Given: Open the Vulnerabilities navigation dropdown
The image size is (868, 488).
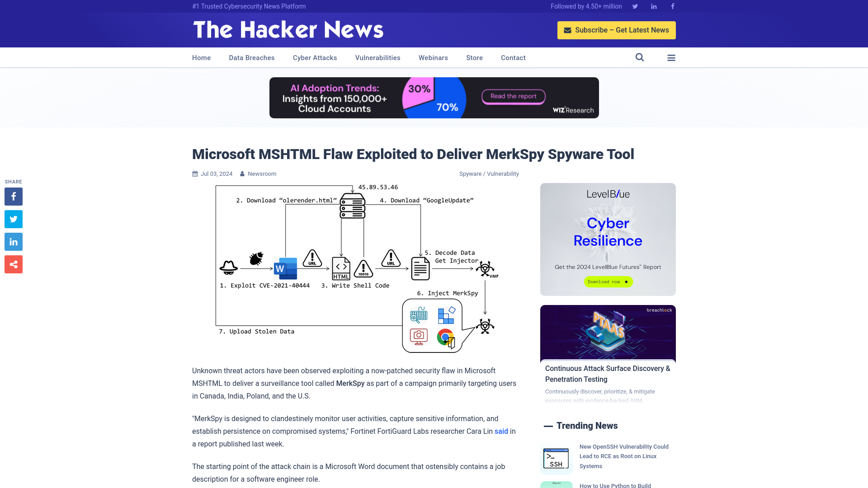Looking at the screenshot, I should point(377,58).
